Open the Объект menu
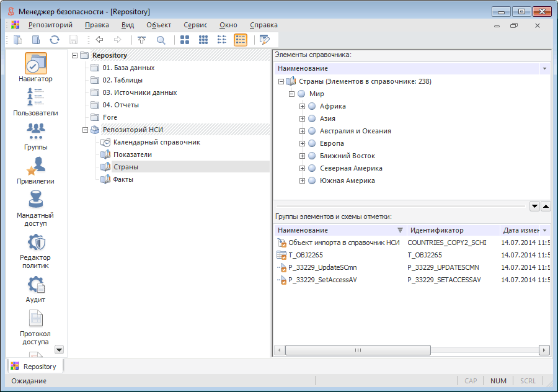This screenshot has height=392, width=558. point(159,25)
